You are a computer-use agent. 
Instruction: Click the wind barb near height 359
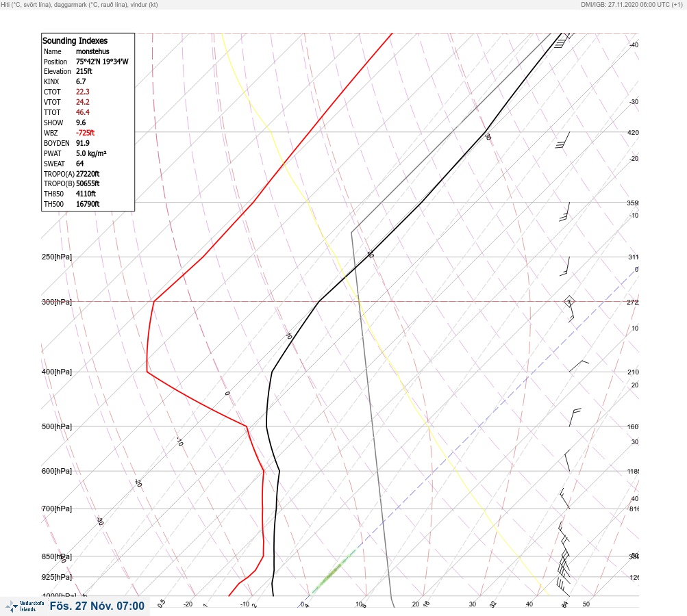pos(564,211)
